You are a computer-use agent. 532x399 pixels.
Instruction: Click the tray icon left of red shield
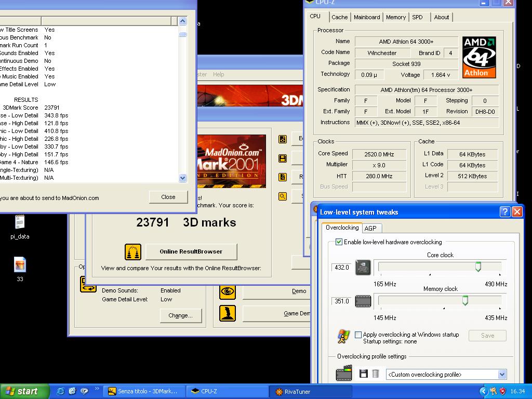coord(494,391)
